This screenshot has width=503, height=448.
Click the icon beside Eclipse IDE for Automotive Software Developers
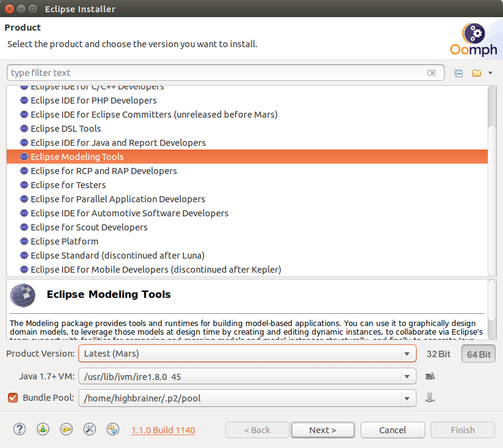pos(24,213)
